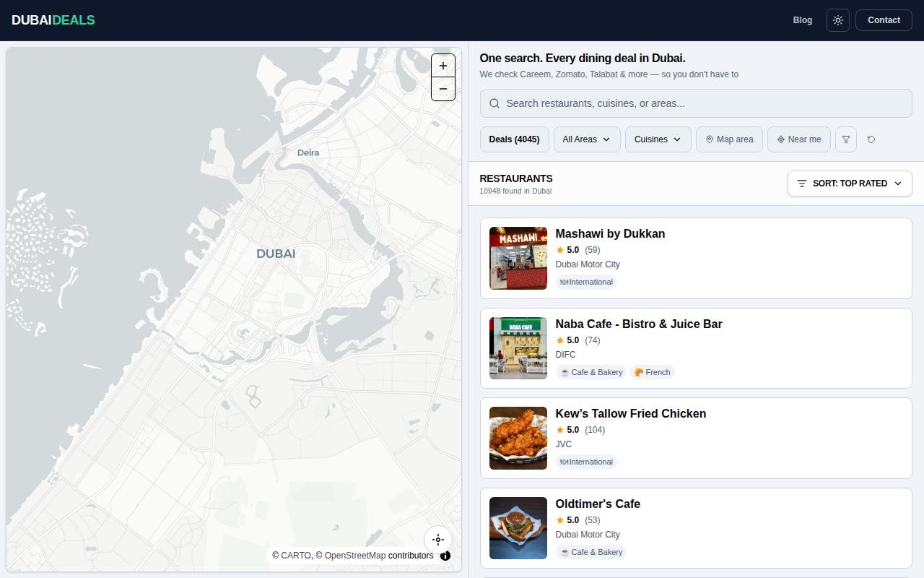Locate me on the map crosshair button
The image size is (924, 578).
click(438, 540)
